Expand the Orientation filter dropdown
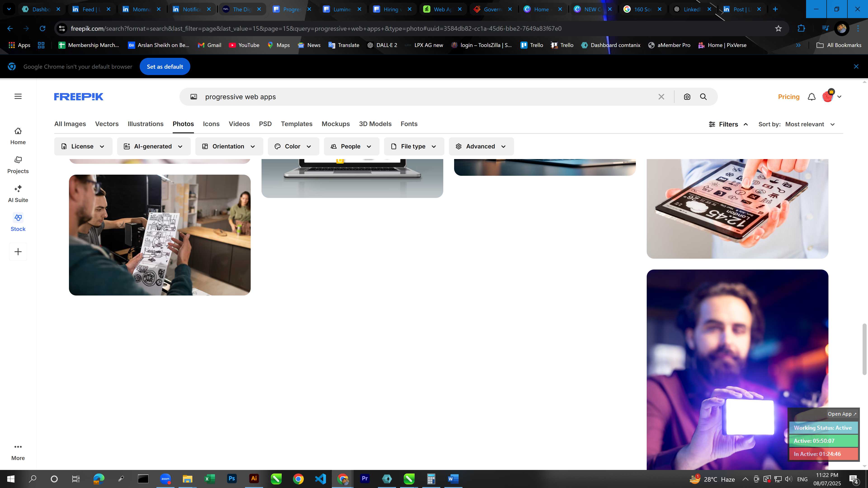Viewport: 868px width, 488px height. coord(229,146)
